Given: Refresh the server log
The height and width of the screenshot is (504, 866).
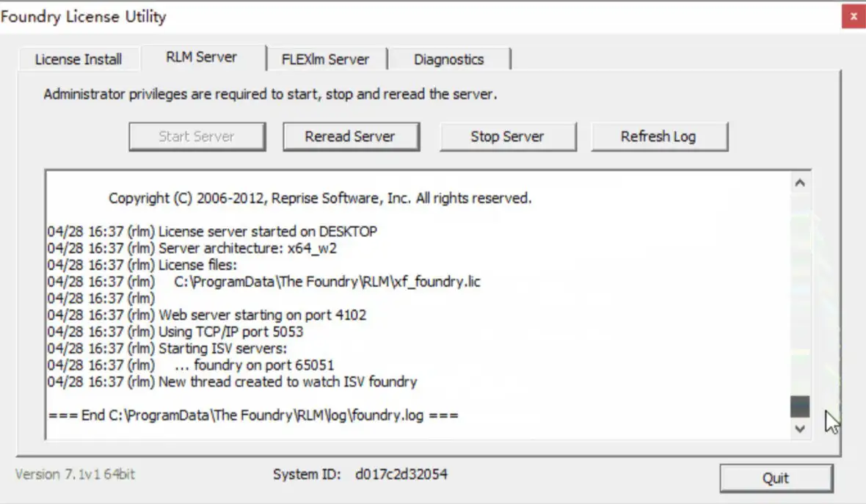Looking at the screenshot, I should pos(659,136).
